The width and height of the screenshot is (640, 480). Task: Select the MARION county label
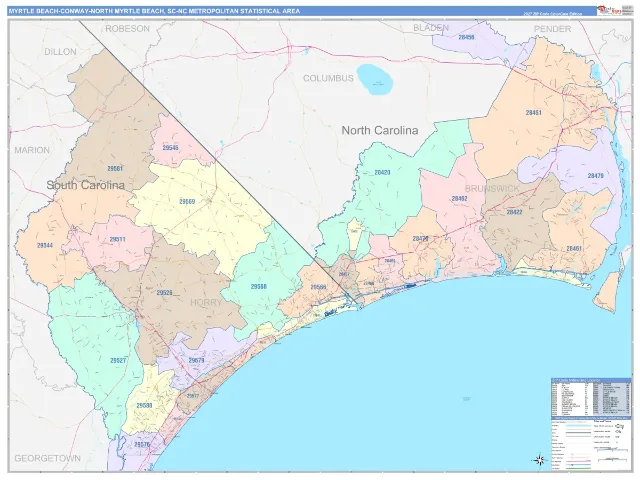32,150
